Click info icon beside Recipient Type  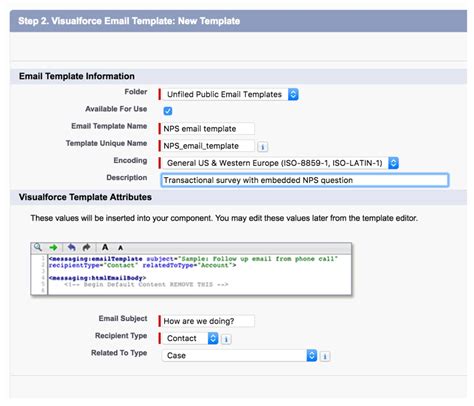tap(226, 339)
